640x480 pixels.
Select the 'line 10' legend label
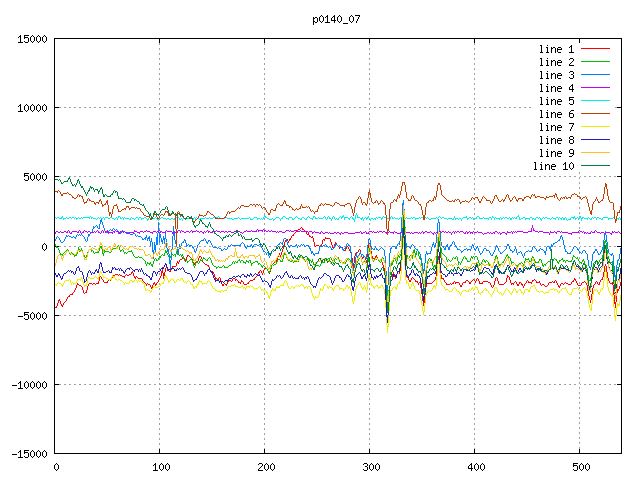coord(553,166)
